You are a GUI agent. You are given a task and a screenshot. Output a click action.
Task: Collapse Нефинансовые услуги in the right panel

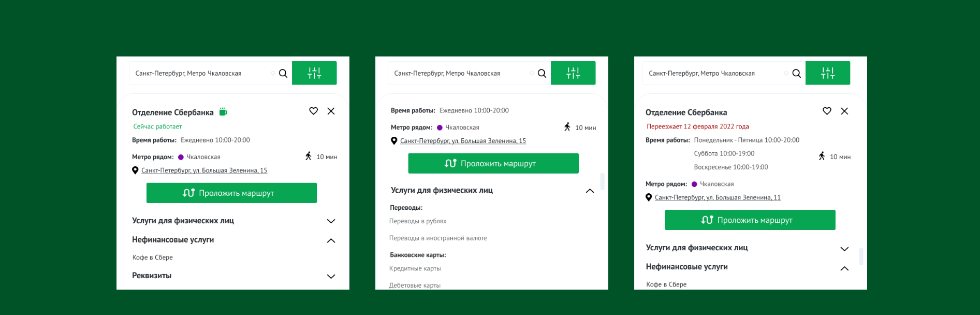point(844,268)
